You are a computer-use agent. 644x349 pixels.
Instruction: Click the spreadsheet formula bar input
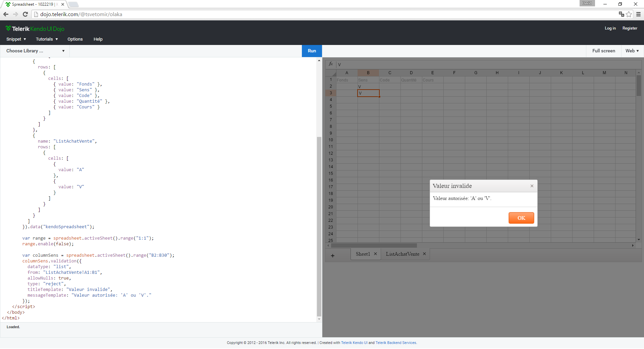(489, 64)
